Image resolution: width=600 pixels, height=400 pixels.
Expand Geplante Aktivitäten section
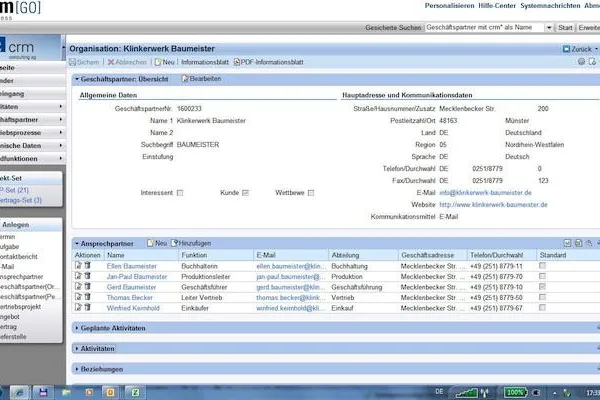77,328
